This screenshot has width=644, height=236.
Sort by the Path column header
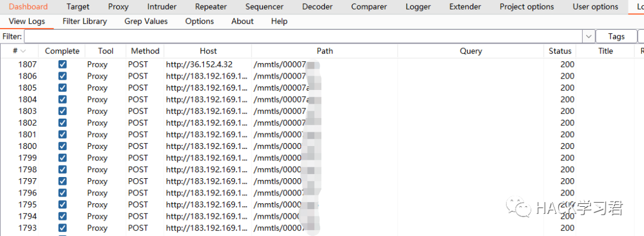[x=324, y=51]
